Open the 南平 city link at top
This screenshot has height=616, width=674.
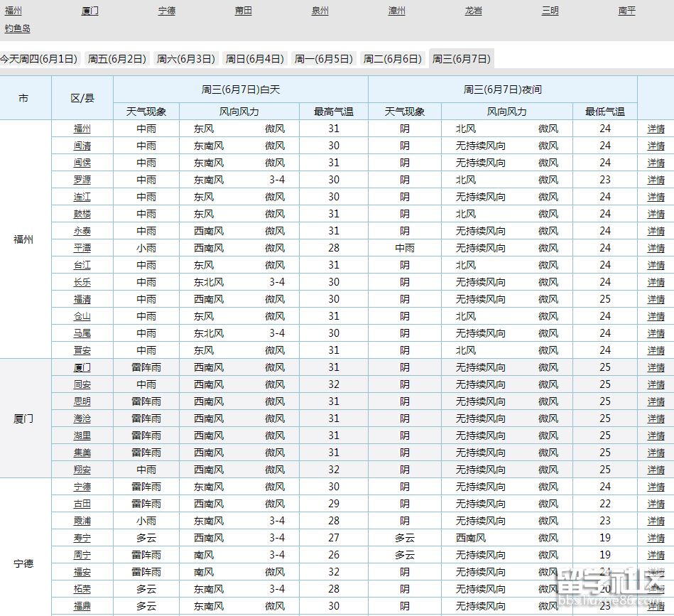coord(626,10)
